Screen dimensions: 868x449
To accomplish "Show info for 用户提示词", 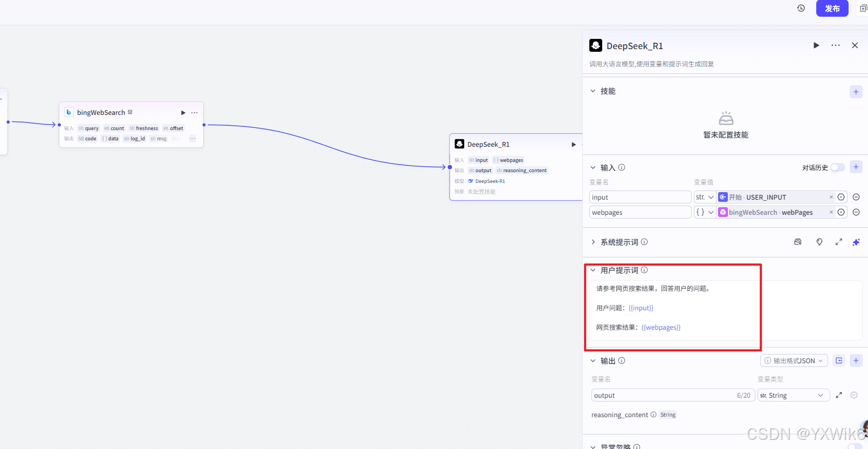I will 644,270.
